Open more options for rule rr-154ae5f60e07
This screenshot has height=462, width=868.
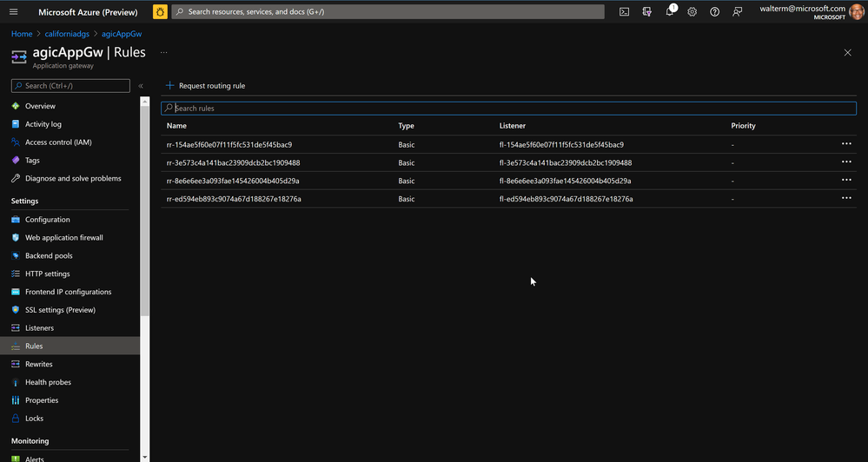[846, 144]
